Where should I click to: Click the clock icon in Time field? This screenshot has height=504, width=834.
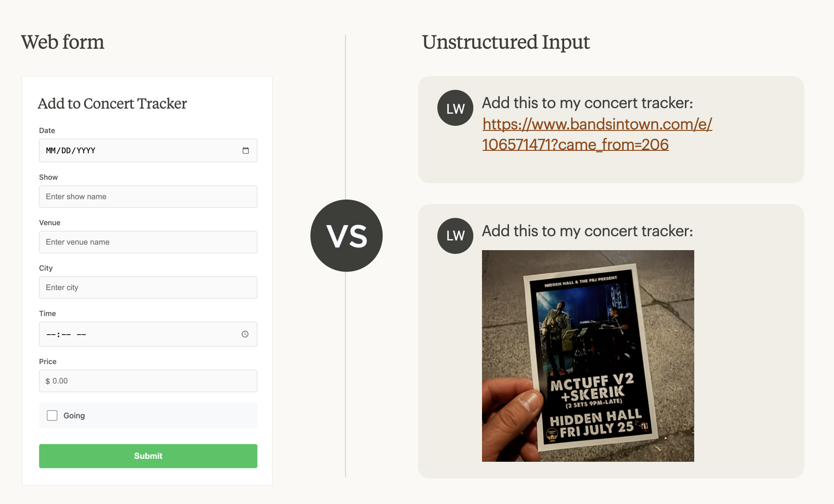point(245,334)
